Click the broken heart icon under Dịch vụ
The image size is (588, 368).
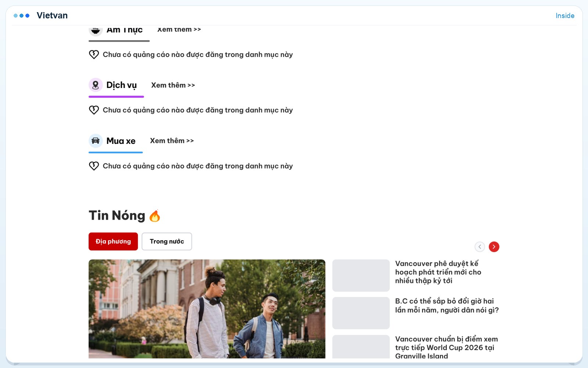coord(94,110)
